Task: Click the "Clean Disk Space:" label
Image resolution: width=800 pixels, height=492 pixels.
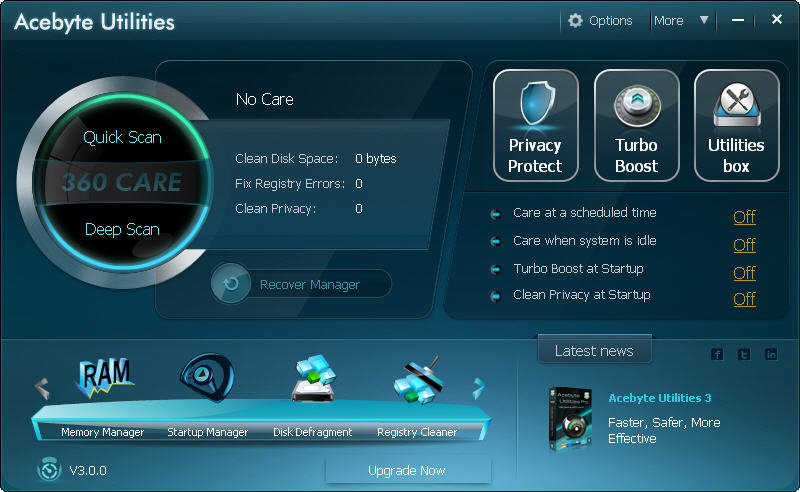Action: click(286, 159)
